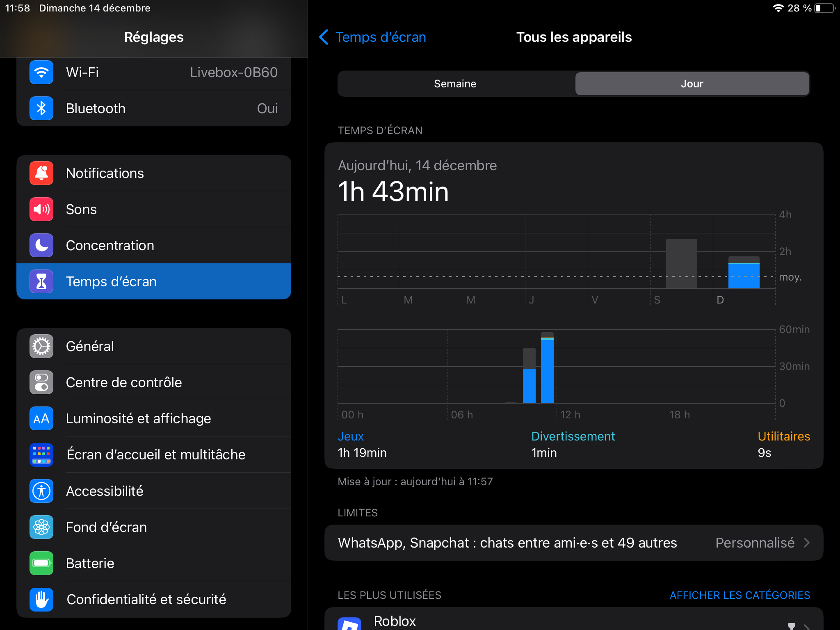840x630 pixels.
Task: Open Notifications via red bell icon
Action: pos(41,173)
